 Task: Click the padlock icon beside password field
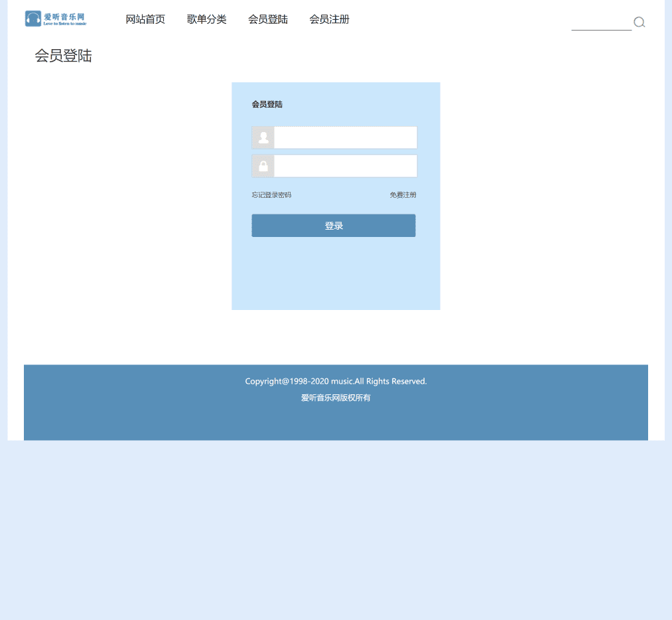263,165
